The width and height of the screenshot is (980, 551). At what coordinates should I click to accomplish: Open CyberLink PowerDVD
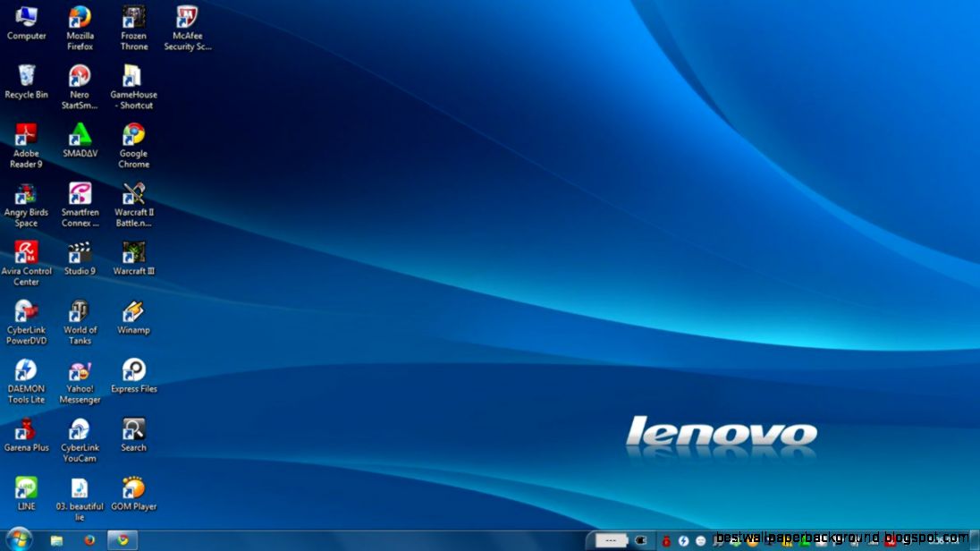(26, 323)
